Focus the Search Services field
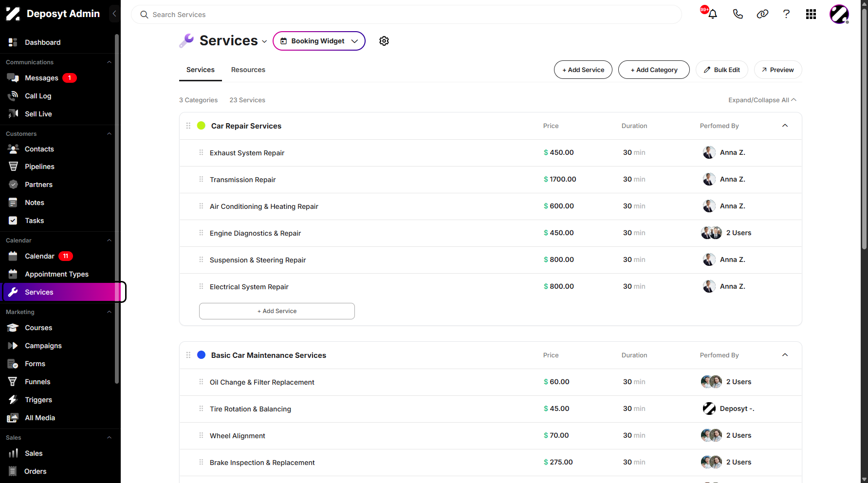 (x=406, y=15)
